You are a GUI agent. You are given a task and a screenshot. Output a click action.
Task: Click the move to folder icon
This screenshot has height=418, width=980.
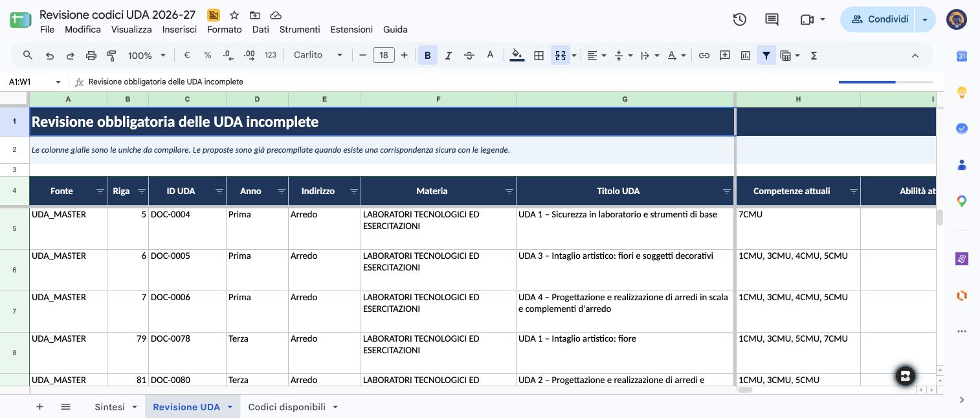(255, 15)
